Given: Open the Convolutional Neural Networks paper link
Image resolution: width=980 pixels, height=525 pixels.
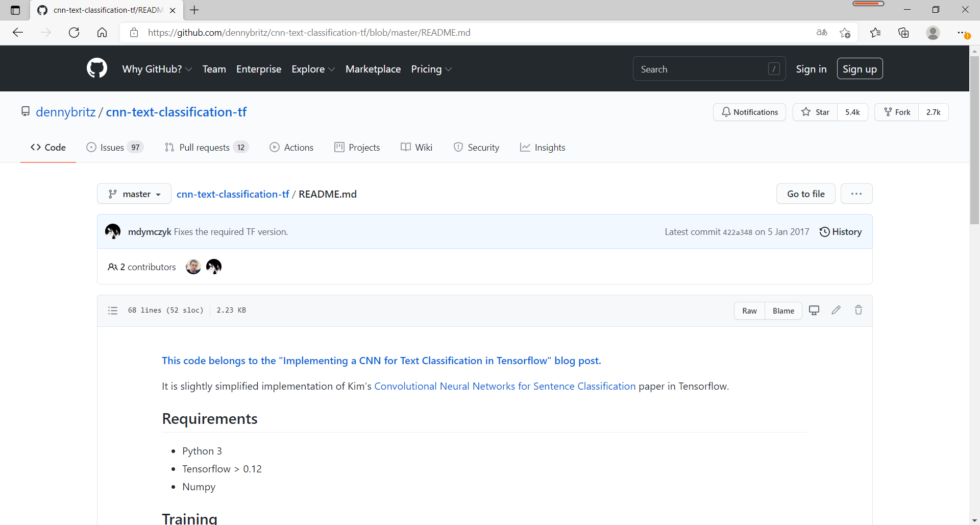Looking at the screenshot, I should tap(504, 386).
